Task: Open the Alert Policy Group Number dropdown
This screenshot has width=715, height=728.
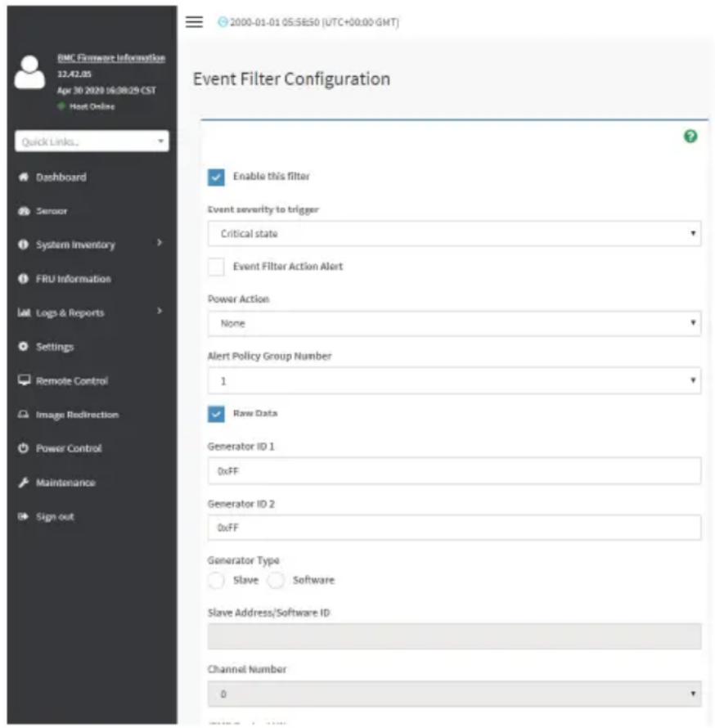Action: (454, 380)
